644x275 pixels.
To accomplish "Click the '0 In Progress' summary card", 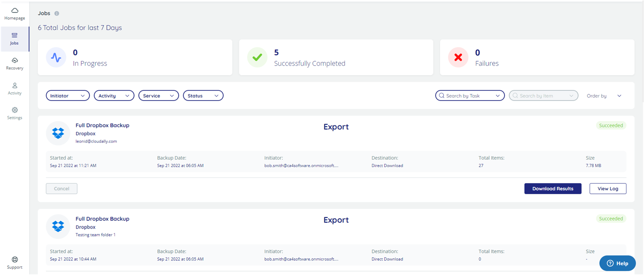I will click(x=135, y=58).
